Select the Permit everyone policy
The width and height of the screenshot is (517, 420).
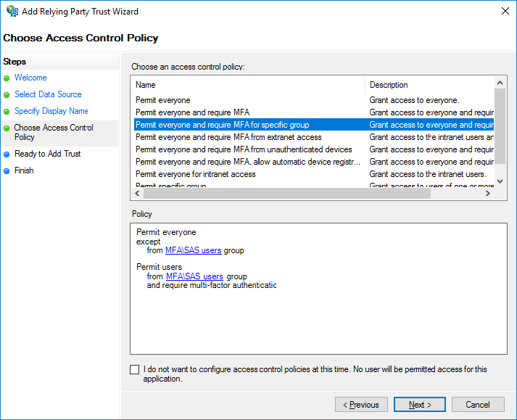click(x=163, y=100)
